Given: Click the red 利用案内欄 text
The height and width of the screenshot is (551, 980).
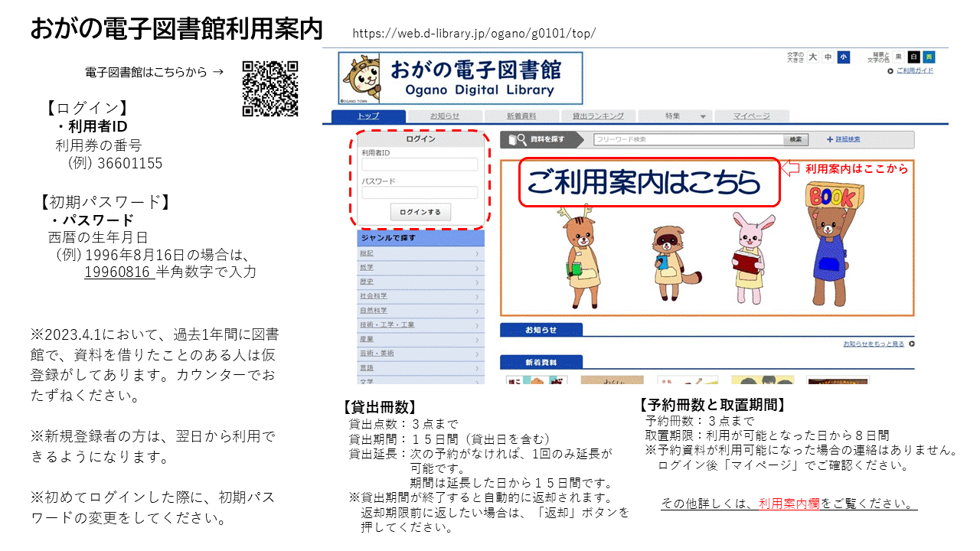Looking at the screenshot, I should click(789, 504).
